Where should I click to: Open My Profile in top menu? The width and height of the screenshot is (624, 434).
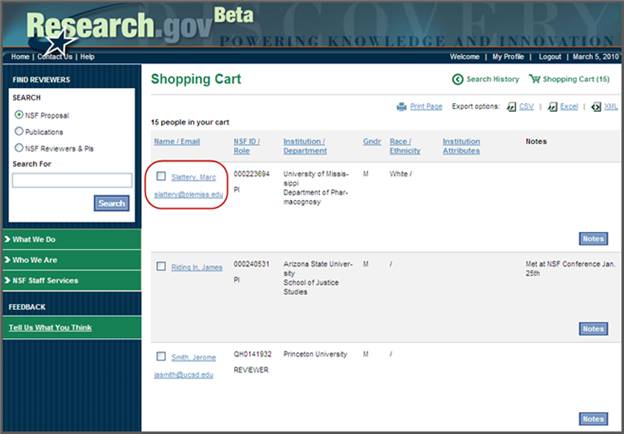click(507, 57)
